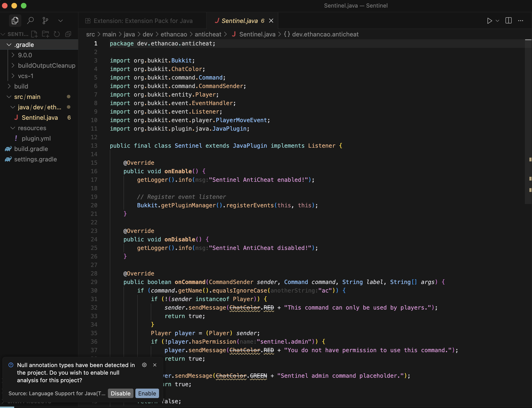This screenshot has height=408, width=532.
Task: Show additional views chevron in activity bar
Action: 60,21
